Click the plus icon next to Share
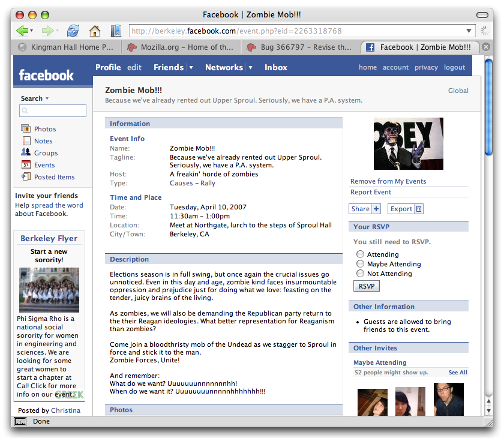504x438 pixels. 376,209
